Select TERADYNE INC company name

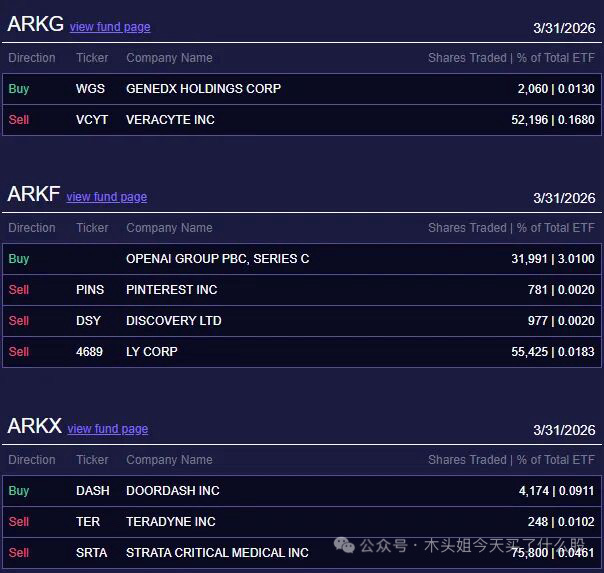click(x=171, y=522)
